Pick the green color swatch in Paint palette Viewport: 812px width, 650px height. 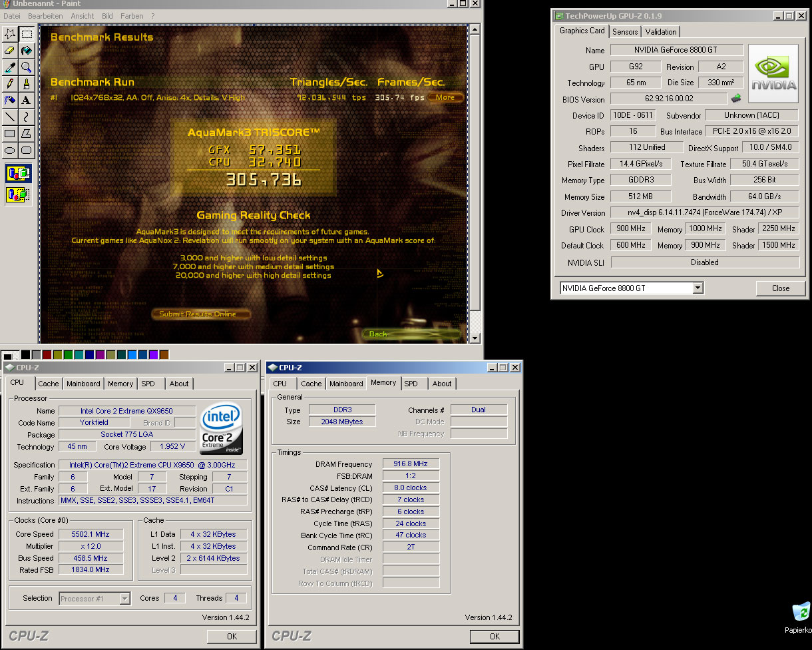pyautogui.click(x=68, y=355)
